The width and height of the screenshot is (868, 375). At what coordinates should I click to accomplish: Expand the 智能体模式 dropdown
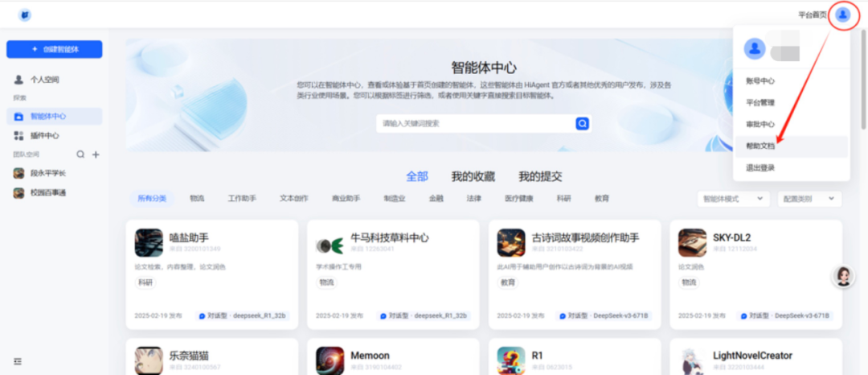(x=733, y=199)
